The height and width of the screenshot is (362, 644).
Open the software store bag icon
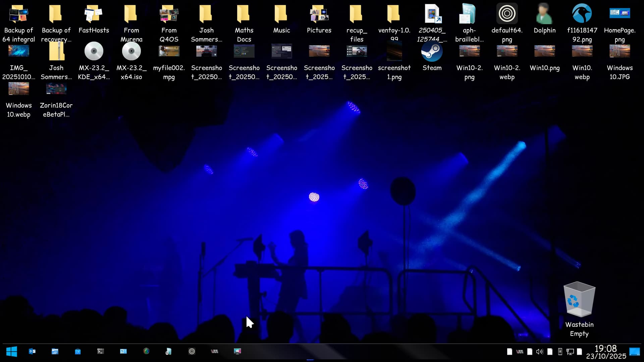click(78, 351)
